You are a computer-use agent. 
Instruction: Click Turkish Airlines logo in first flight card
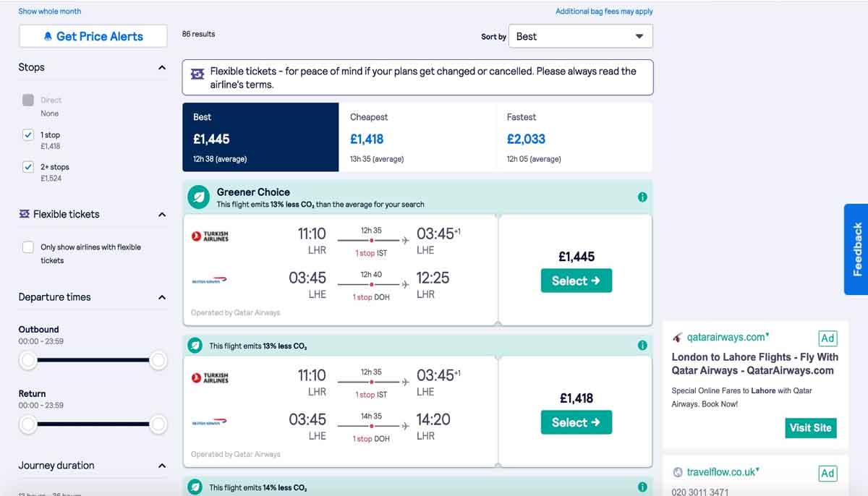210,236
